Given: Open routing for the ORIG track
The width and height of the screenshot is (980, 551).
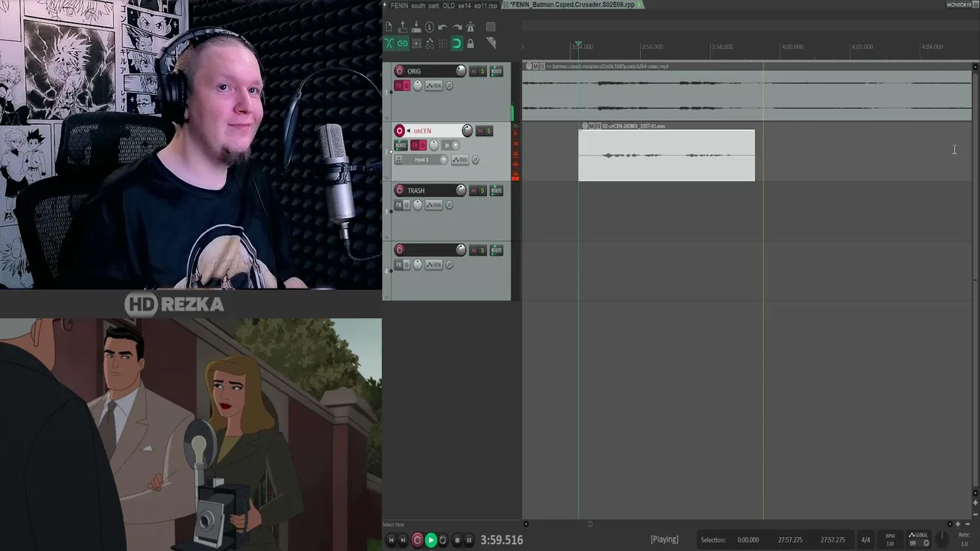Looking at the screenshot, I should pyautogui.click(x=496, y=71).
